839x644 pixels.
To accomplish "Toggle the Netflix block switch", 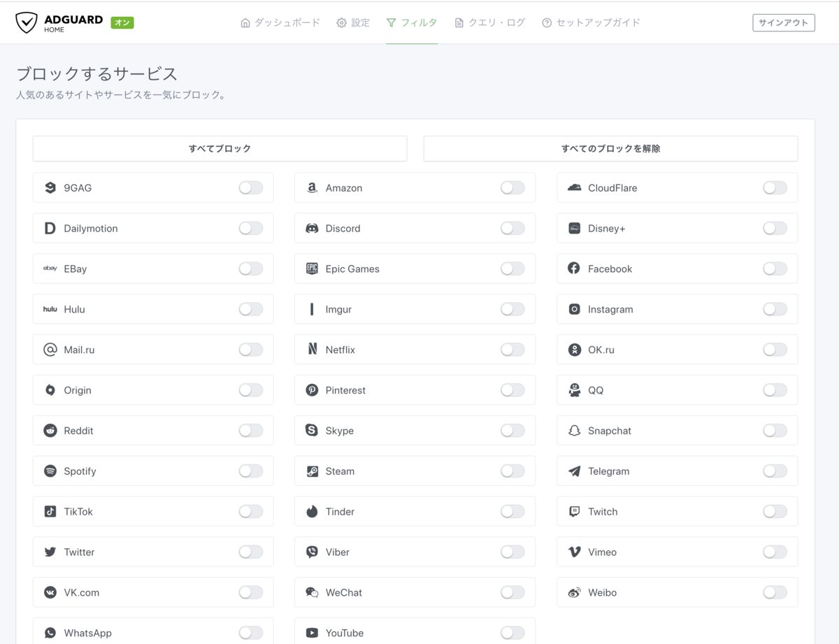I will pyautogui.click(x=512, y=350).
